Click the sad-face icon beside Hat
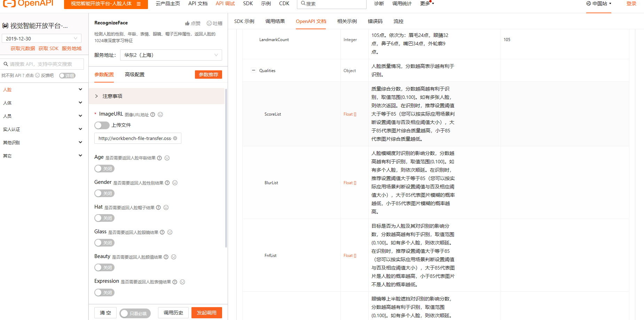 (166, 208)
